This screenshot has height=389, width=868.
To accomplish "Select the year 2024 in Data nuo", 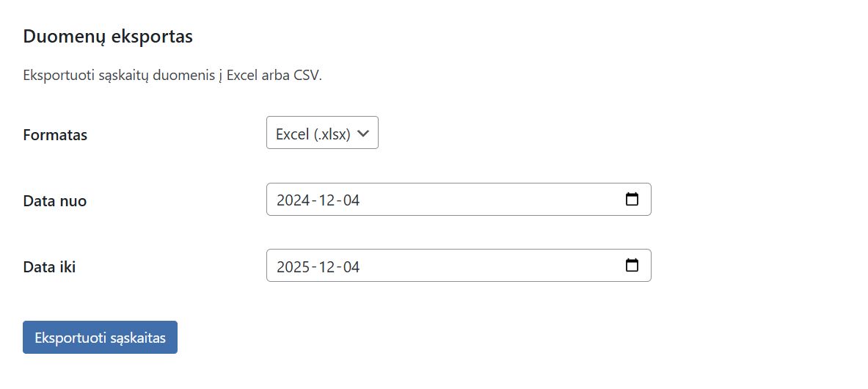I will click(293, 200).
